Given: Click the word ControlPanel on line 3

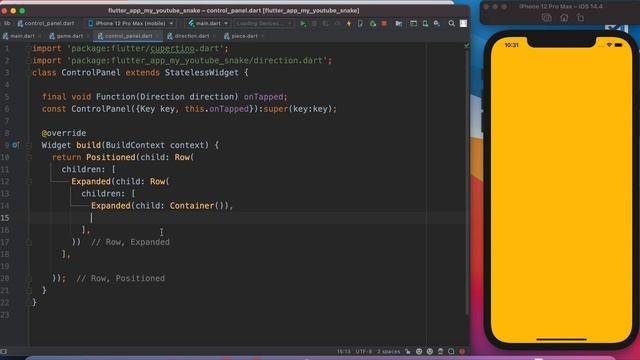Looking at the screenshot, I should click(91, 73).
